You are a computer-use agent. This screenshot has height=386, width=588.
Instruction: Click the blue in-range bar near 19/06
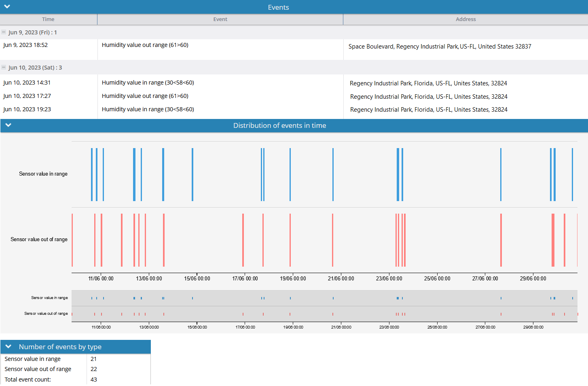(x=290, y=174)
